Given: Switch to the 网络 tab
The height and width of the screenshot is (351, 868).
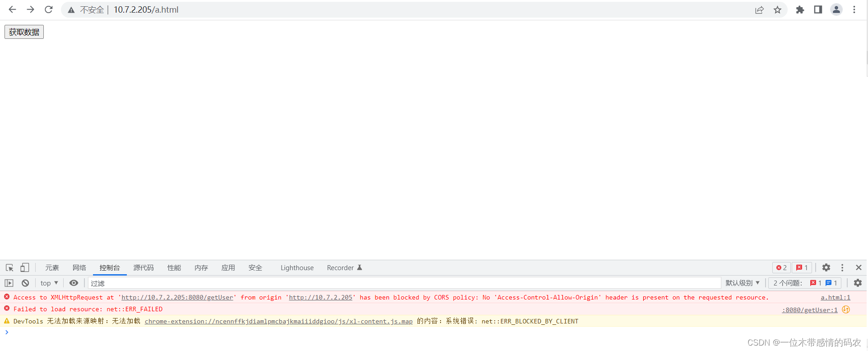Looking at the screenshot, I should (x=79, y=268).
